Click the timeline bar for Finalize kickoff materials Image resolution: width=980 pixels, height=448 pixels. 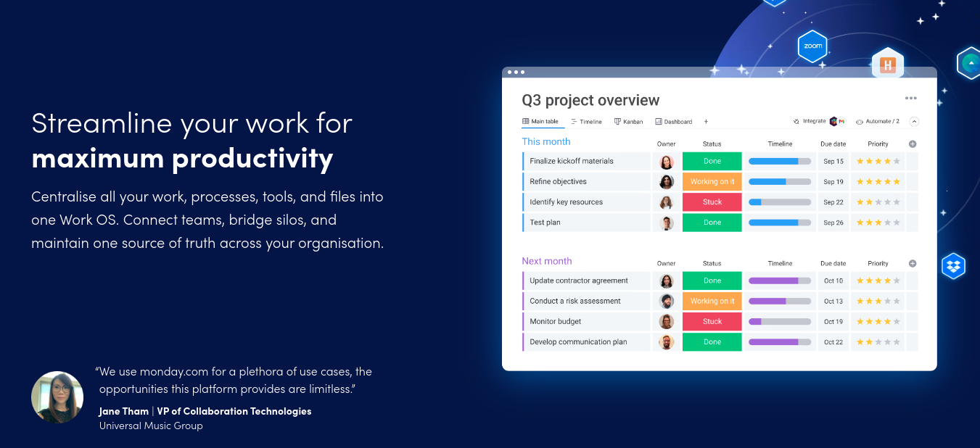(x=780, y=162)
